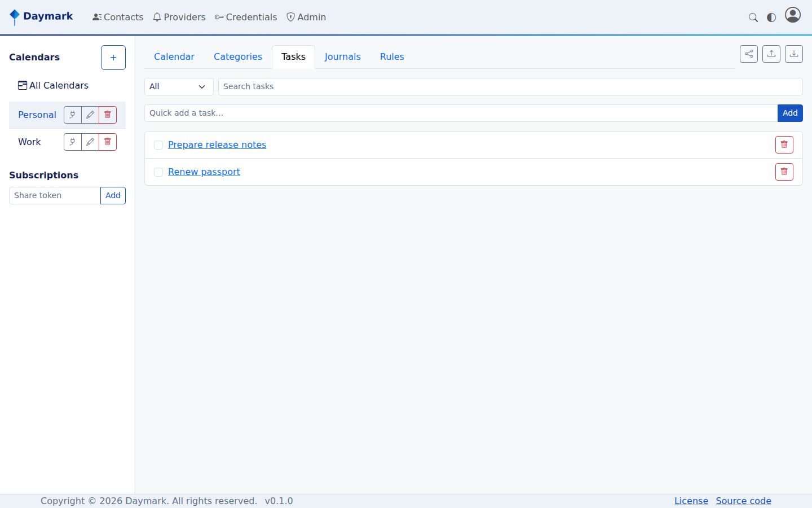
Task: Add a new calendar with the plus button
Action: click(113, 58)
